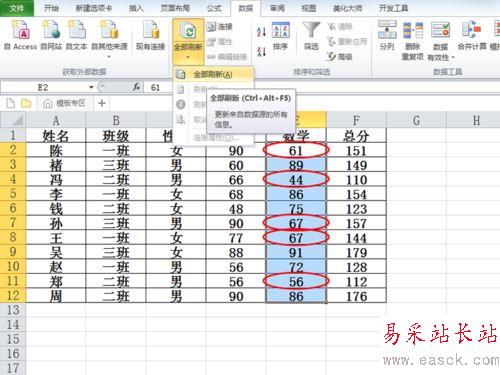Click the header cell 总分
This screenshot has width=500, height=375.
[356, 136]
